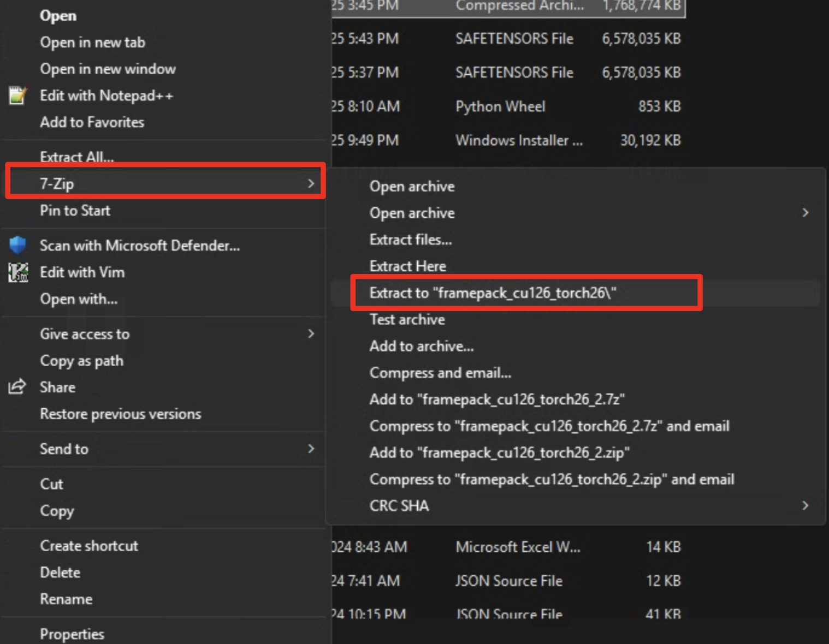The width and height of the screenshot is (829, 644).
Task: Click the Share arrow icon
Action: pos(17,387)
